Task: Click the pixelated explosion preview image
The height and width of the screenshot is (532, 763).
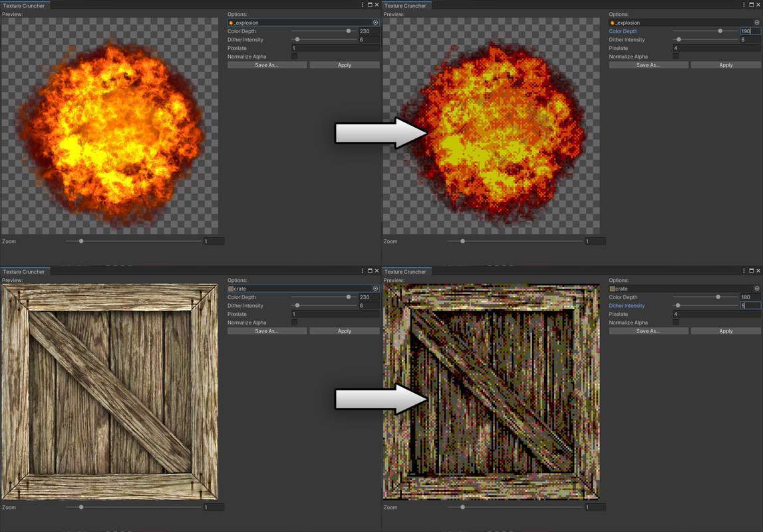Action: click(491, 126)
